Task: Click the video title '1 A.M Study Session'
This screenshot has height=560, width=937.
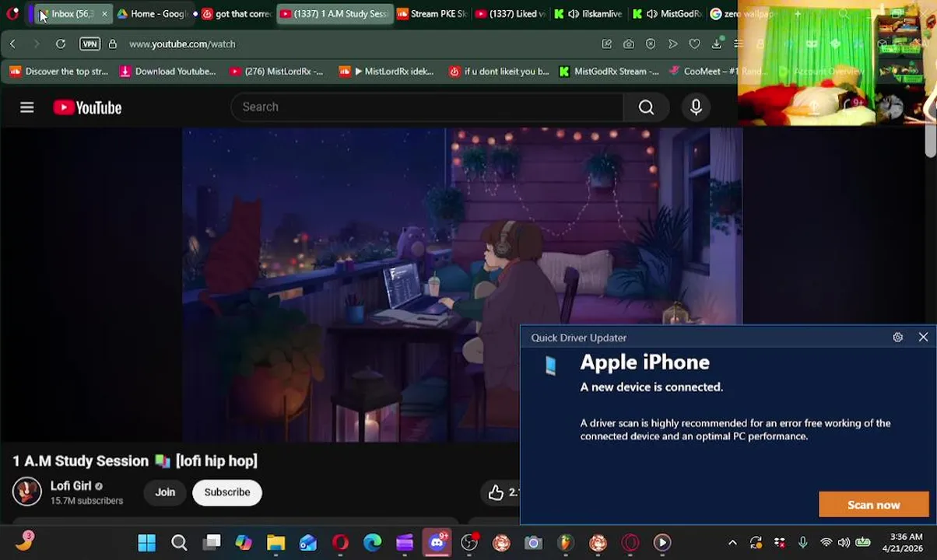Action: point(135,460)
